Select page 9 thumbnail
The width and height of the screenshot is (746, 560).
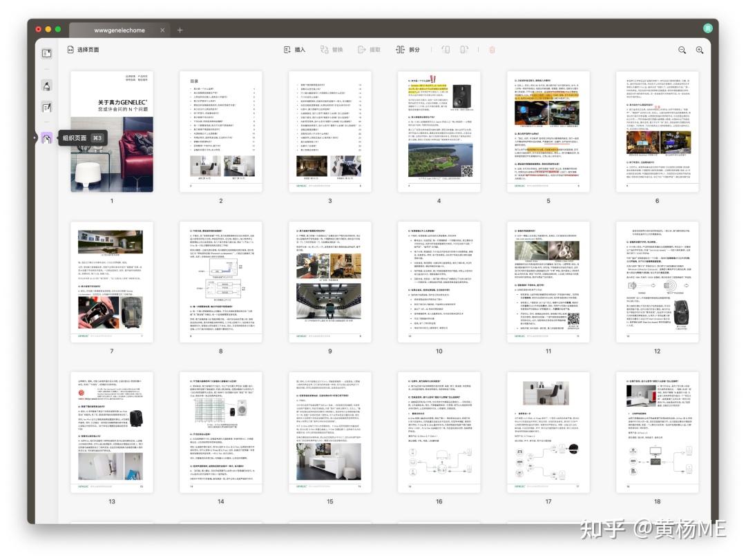click(329, 282)
